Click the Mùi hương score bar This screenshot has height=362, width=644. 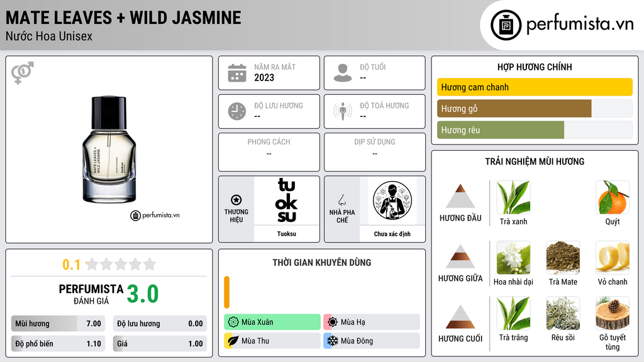click(58, 324)
